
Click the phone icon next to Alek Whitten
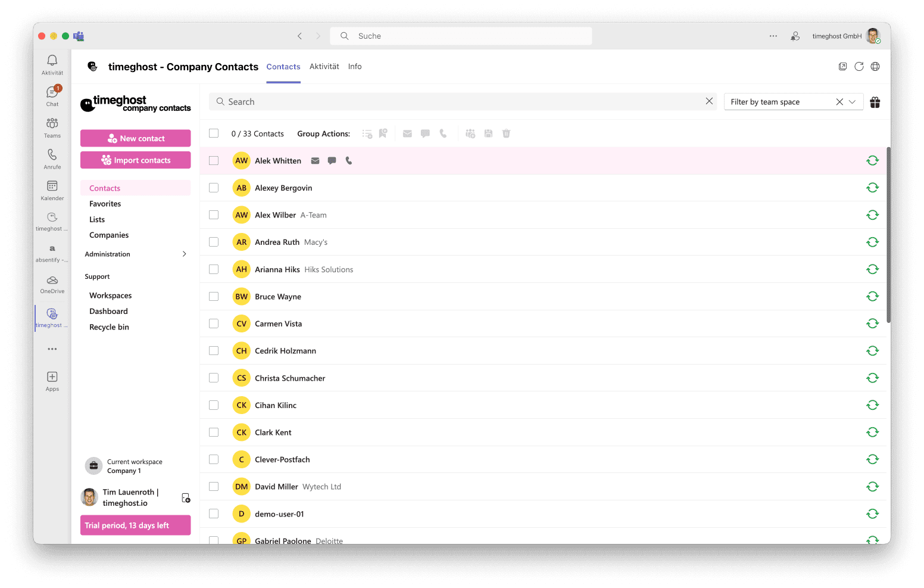[x=349, y=161]
